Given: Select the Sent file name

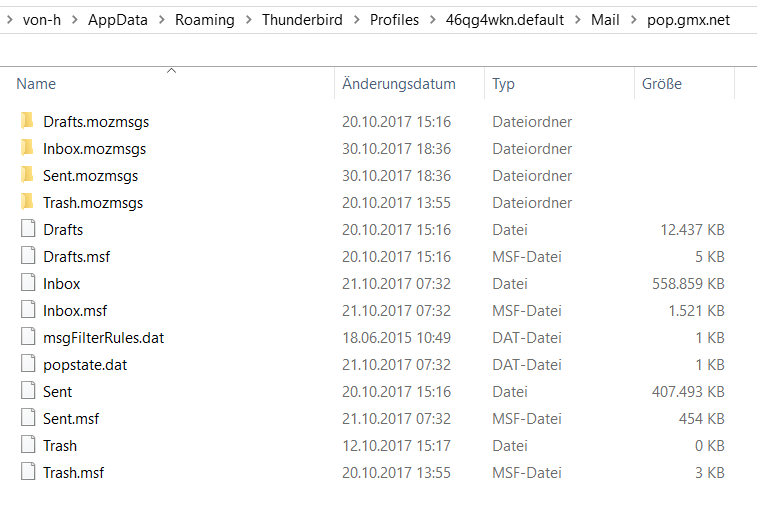Looking at the screenshot, I should click(57, 392).
